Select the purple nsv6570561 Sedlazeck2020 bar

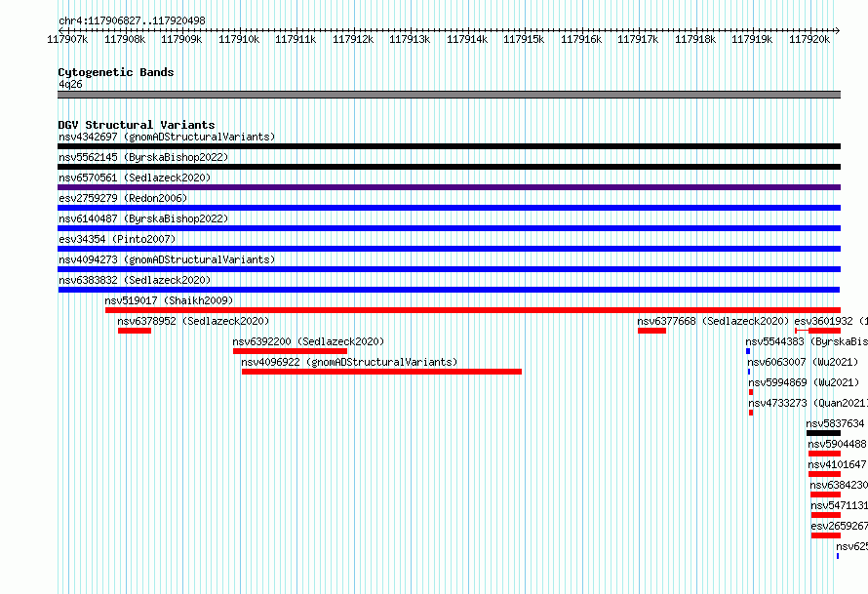point(449,187)
